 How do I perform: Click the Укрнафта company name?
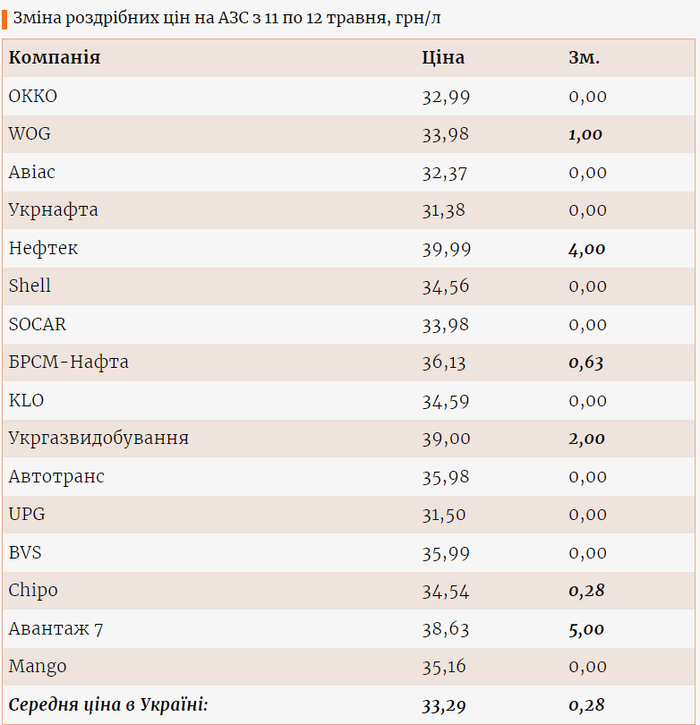pos(53,210)
